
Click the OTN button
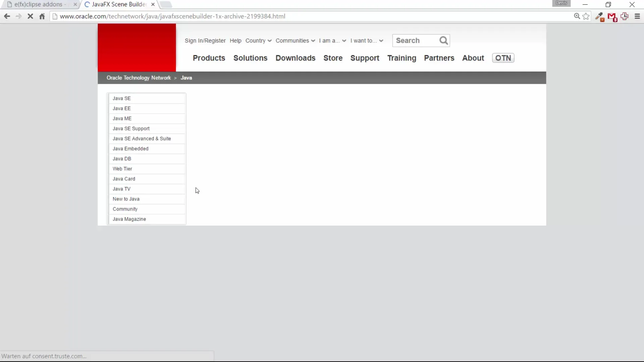[503, 58]
